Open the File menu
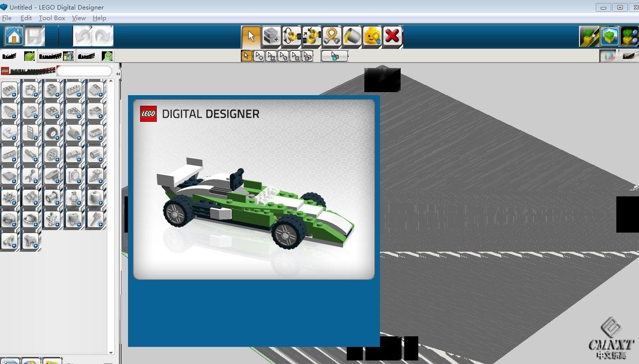 coord(7,18)
